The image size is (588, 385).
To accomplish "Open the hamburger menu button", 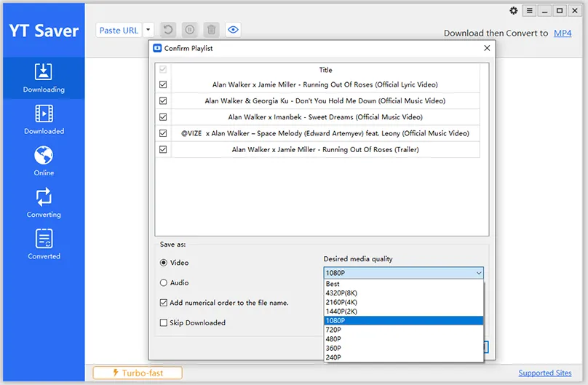I will [x=530, y=10].
